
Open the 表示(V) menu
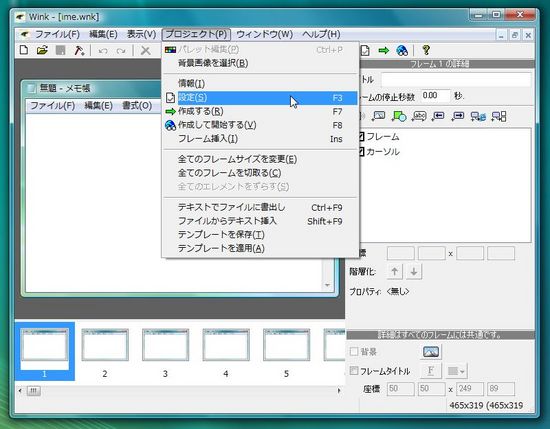[141, 34]
